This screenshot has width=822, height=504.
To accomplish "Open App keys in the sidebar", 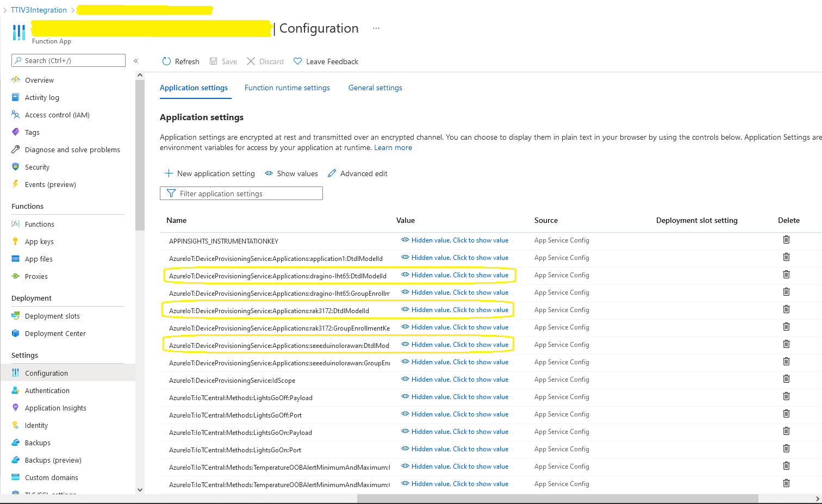I will [x=39, y=242].
